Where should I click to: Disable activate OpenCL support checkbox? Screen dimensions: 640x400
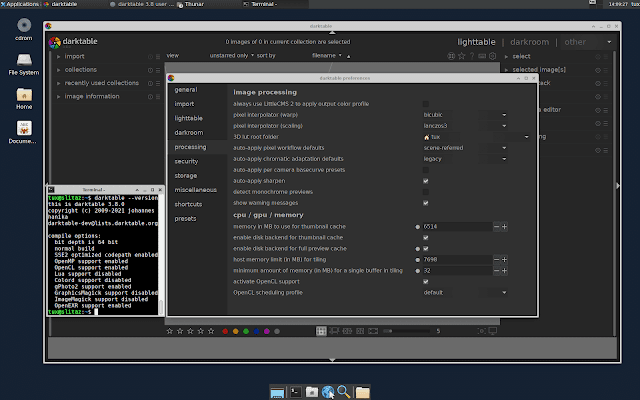point(426,282)
